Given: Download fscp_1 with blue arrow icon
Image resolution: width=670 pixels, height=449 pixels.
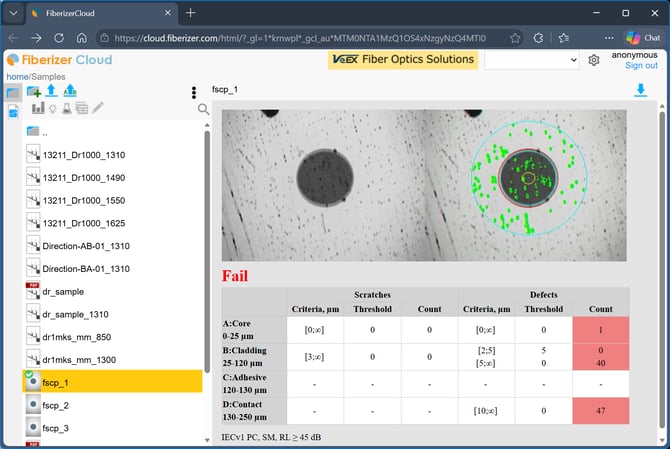Looking at the screenshot, I should pos(640,90).
